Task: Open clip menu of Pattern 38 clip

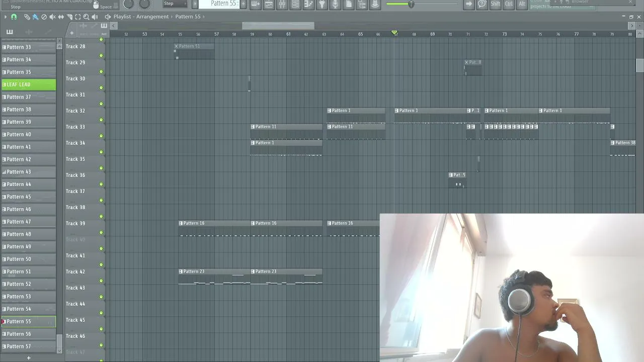Action: point(612,143)
